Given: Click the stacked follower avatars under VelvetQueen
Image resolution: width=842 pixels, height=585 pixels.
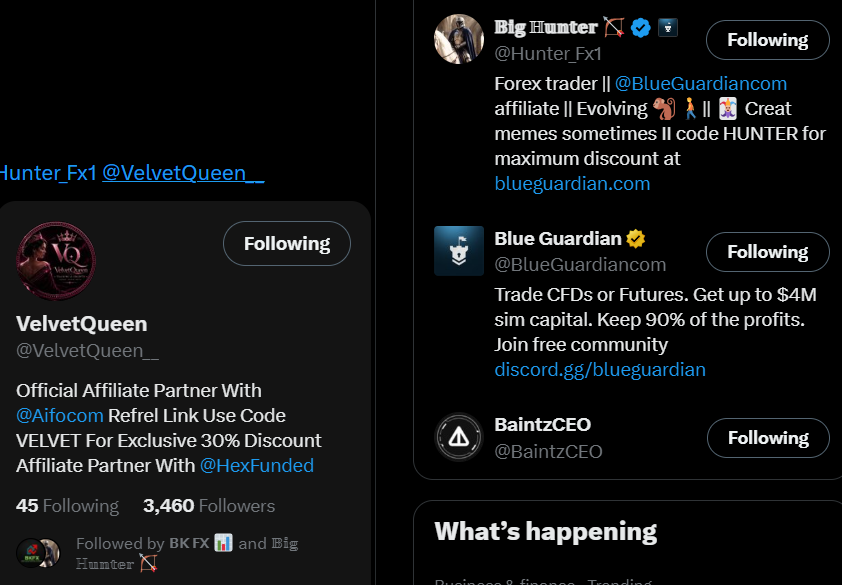Looking at the screenshot, I should coord(38,553).
